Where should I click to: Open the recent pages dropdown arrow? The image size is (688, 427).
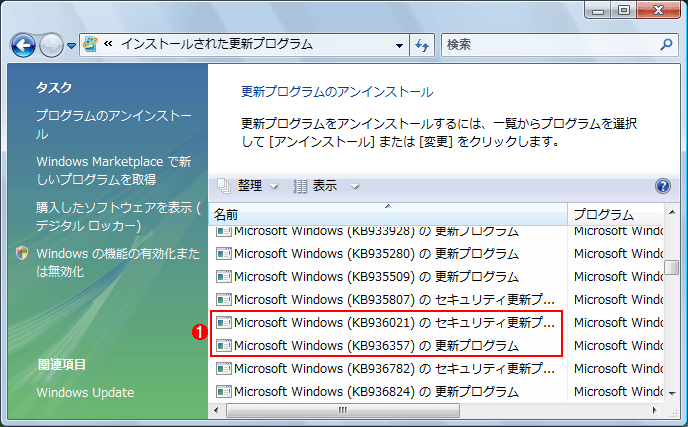72,45
